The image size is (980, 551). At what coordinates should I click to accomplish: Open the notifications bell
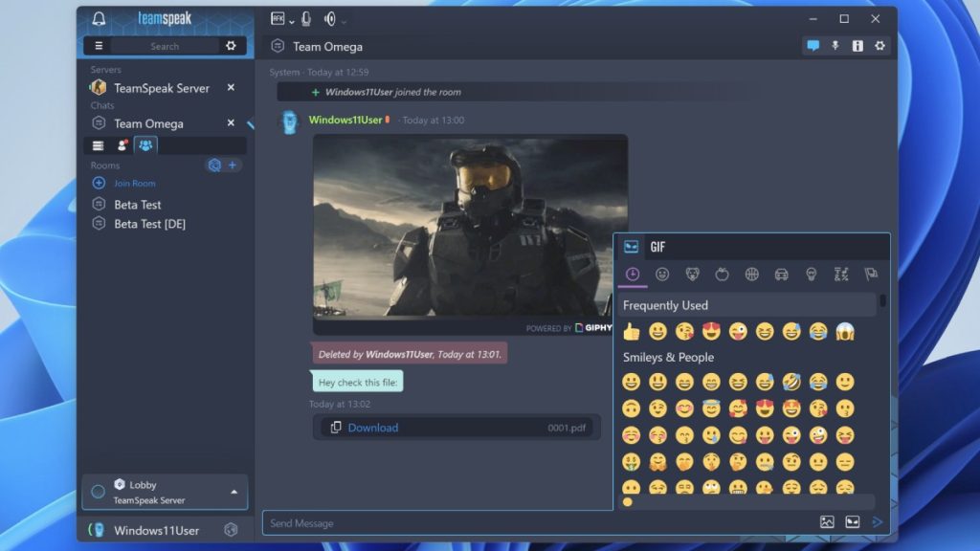[x=99, y=19]
